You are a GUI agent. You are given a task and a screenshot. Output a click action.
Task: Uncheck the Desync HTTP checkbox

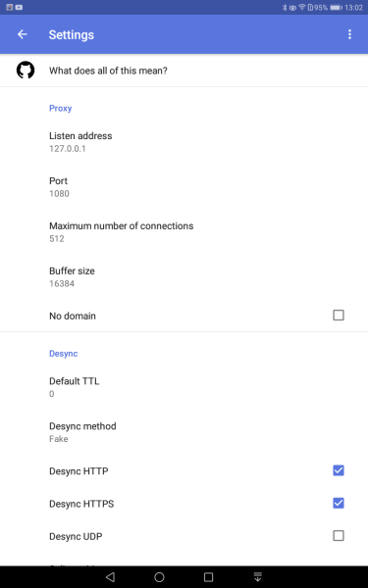click(x=339, y=470)
